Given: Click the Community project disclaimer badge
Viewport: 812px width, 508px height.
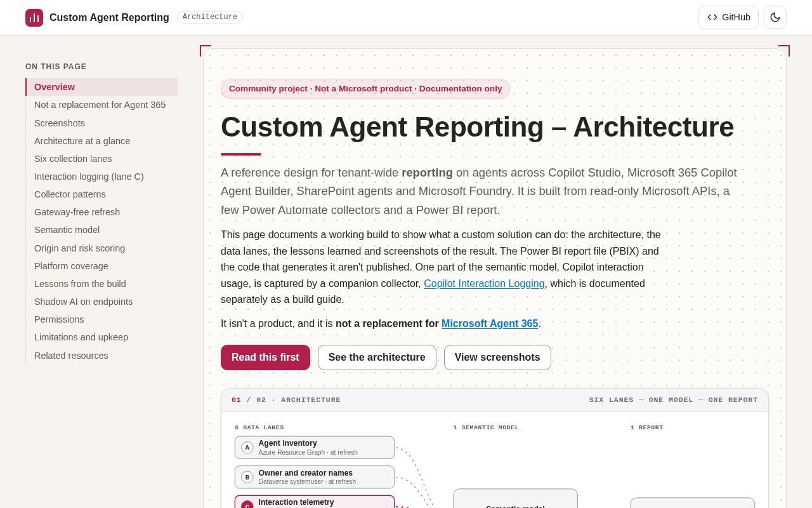Looking at the screenshot, I should pyautogui.click(x=365, y=89).
